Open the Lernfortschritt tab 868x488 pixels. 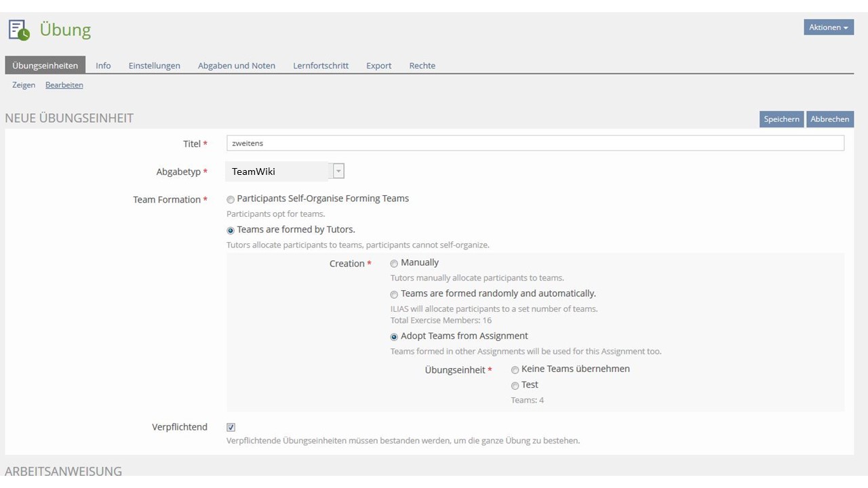[x=321, y=66]
